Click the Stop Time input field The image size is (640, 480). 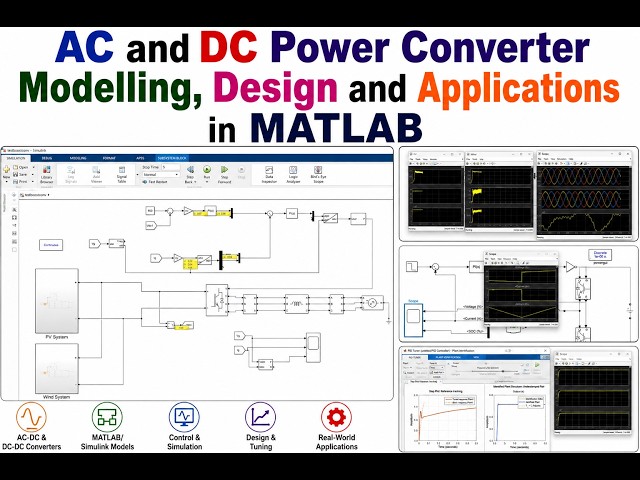click(171, 167)
